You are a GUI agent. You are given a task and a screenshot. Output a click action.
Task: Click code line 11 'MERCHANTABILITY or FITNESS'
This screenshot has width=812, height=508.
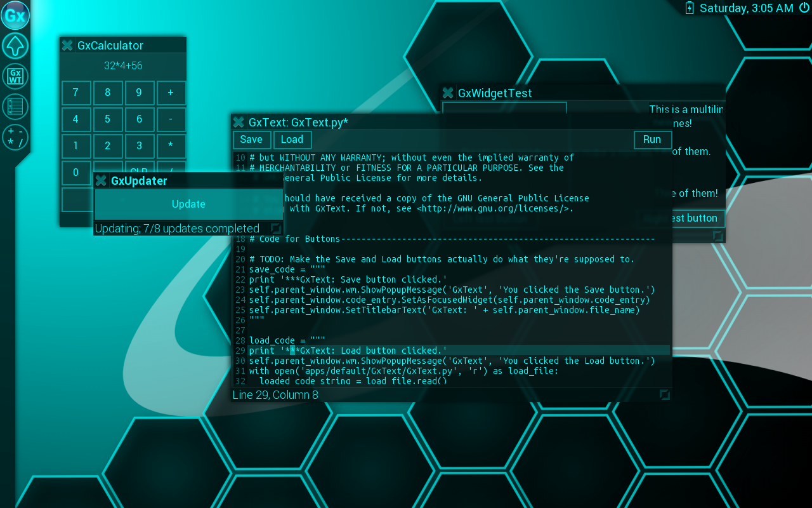[407, 168]
